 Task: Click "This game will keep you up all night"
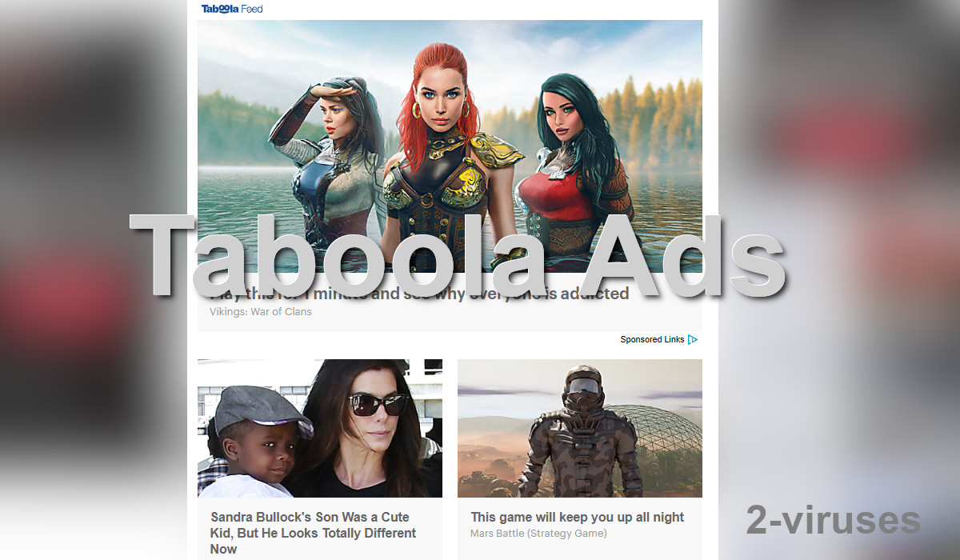coord(577,517)
